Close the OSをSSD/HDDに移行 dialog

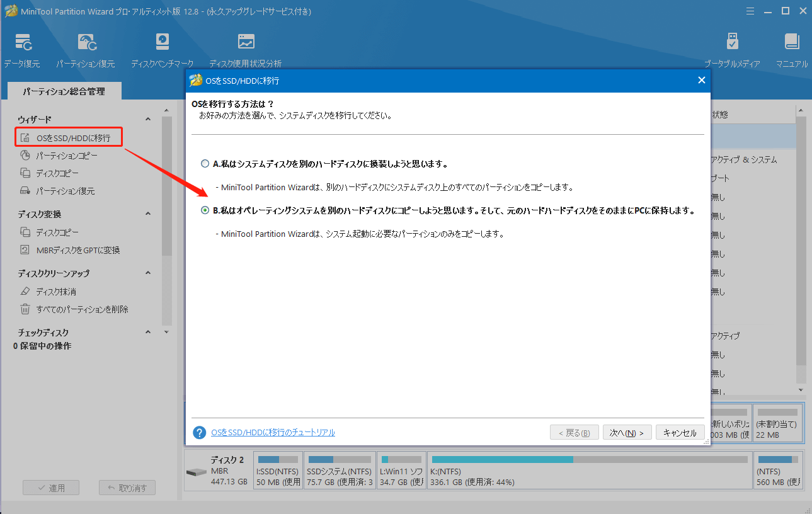pyautogui.click(x=701, y=80)
